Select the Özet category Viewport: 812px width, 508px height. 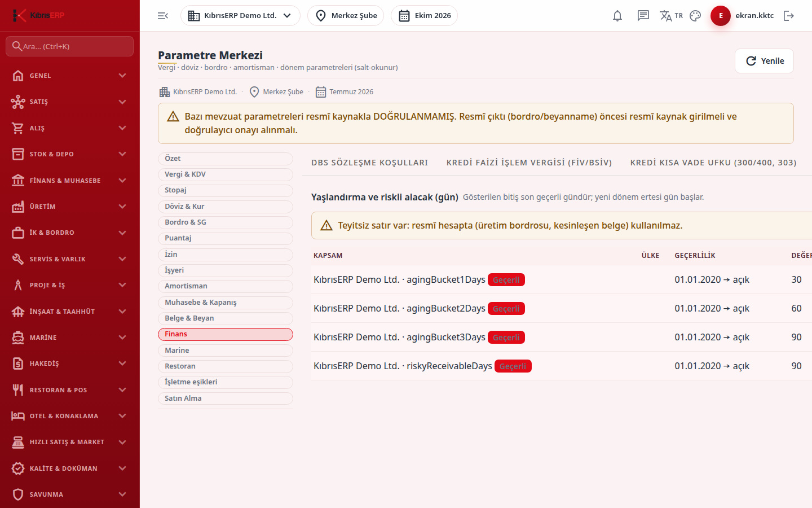click(x=226, y=159)
